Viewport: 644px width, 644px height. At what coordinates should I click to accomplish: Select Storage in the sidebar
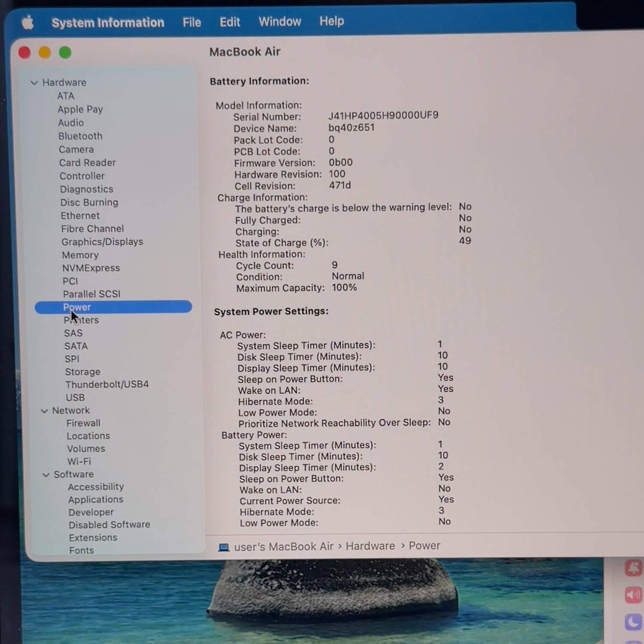[x=82, y=372]
